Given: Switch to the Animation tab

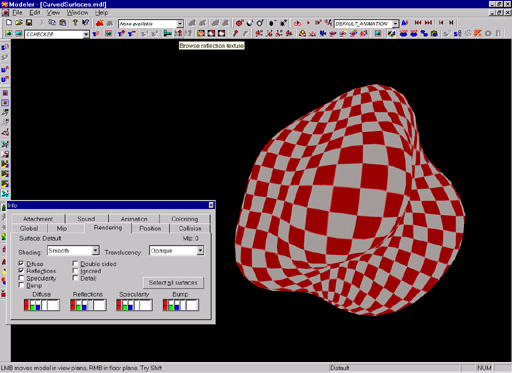Looking at the screenshot, I should tap(134, 219).
